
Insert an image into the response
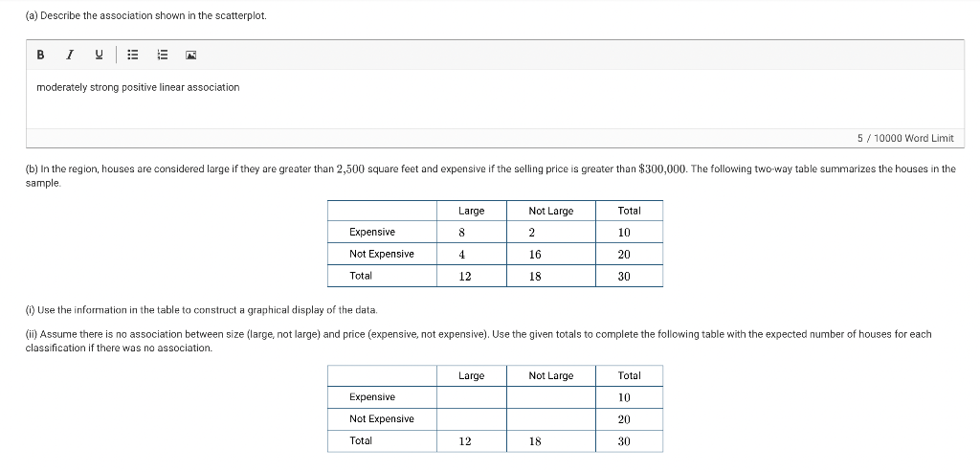[x=191, y=55]
